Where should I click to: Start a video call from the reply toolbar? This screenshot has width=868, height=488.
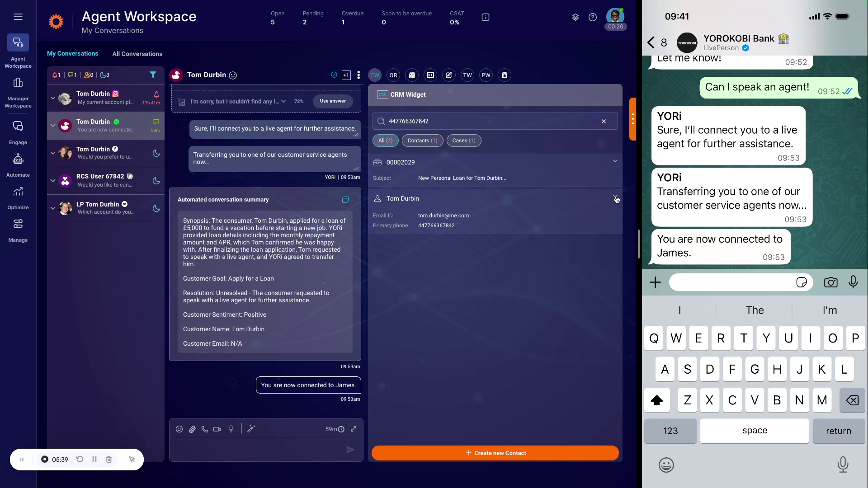click(217, 429)
